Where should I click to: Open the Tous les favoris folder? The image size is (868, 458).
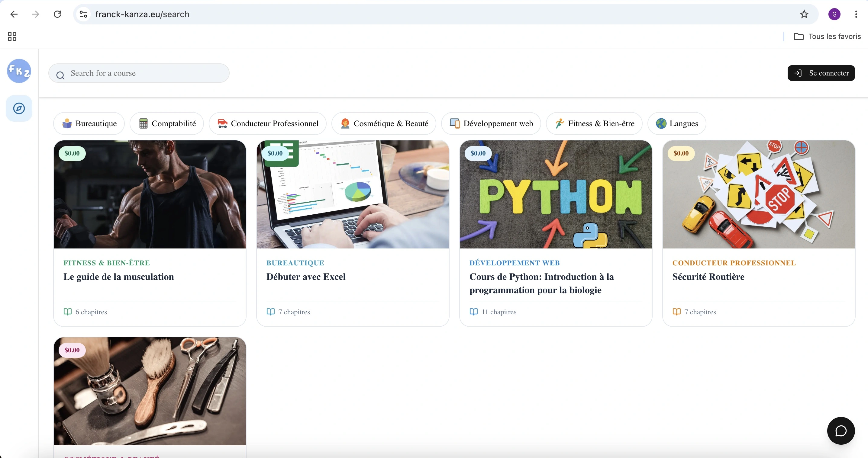pos(828,36)
